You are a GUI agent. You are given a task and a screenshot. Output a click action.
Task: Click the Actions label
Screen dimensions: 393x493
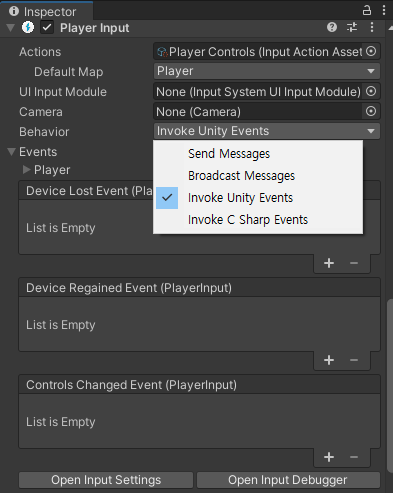coord(40,52)
